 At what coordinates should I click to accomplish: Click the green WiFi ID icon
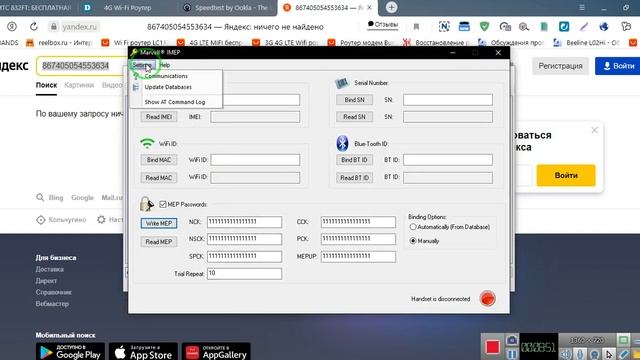point(147,143)
